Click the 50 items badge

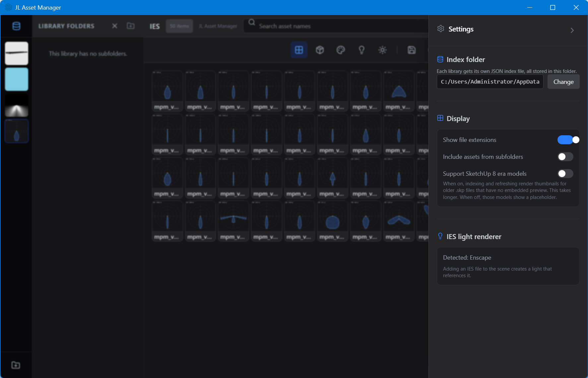(179, 26)
